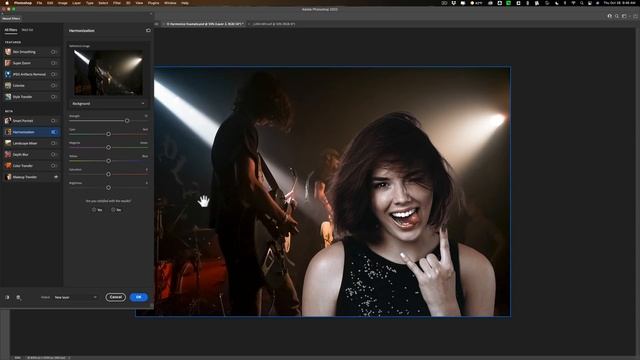
Task: Select Yes for satisfied with results
Action: tap(97, 210)
